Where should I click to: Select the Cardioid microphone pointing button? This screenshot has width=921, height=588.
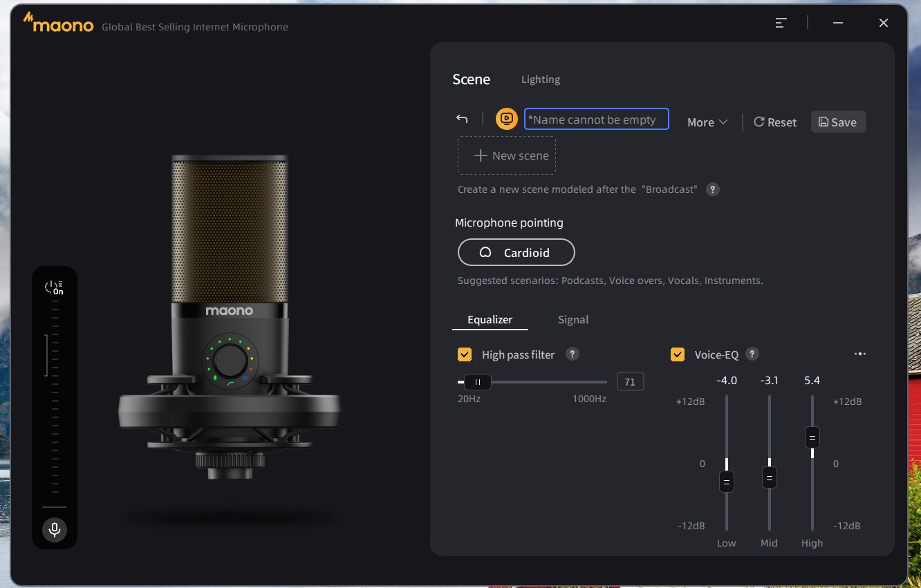coord(517,253)
